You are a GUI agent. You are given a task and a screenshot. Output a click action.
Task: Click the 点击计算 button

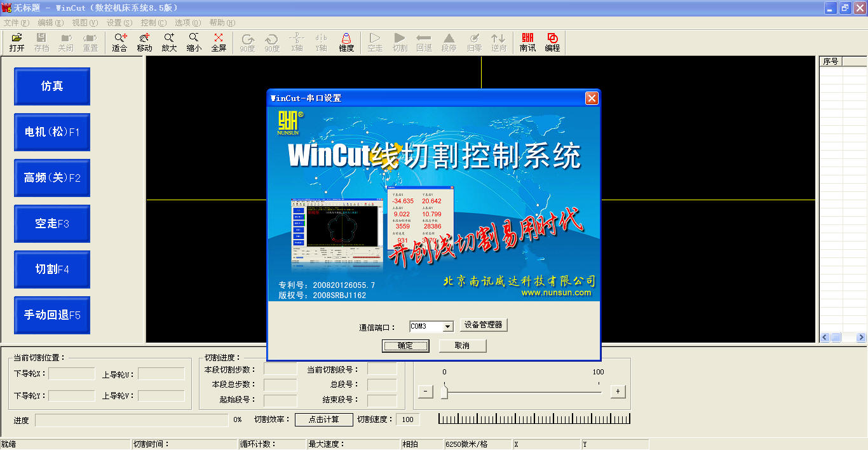tap(324, 419)
